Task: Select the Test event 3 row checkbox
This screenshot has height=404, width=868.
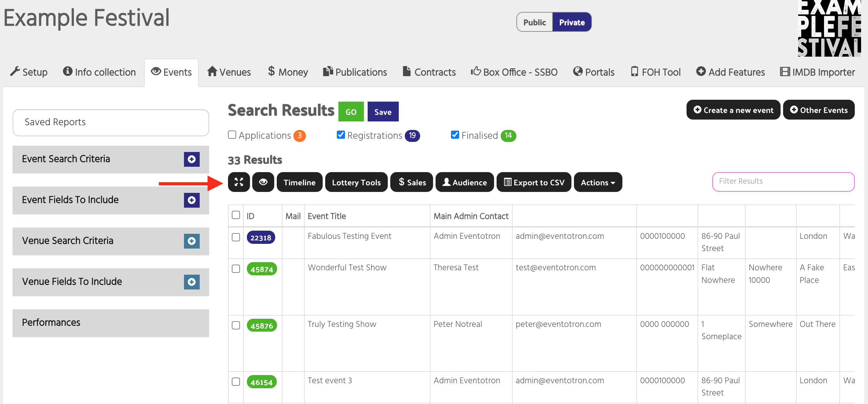Action: (x=236, y=382)
